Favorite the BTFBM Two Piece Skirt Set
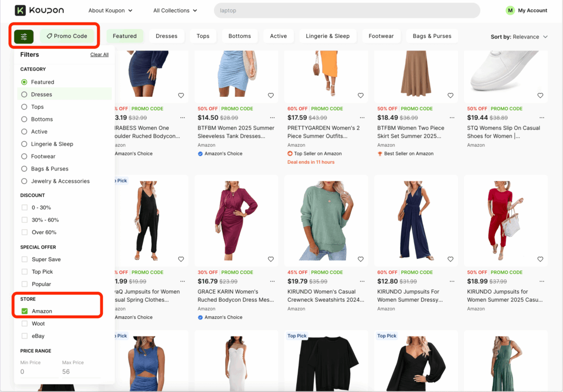Screen dimensions: 563x392 450,96
